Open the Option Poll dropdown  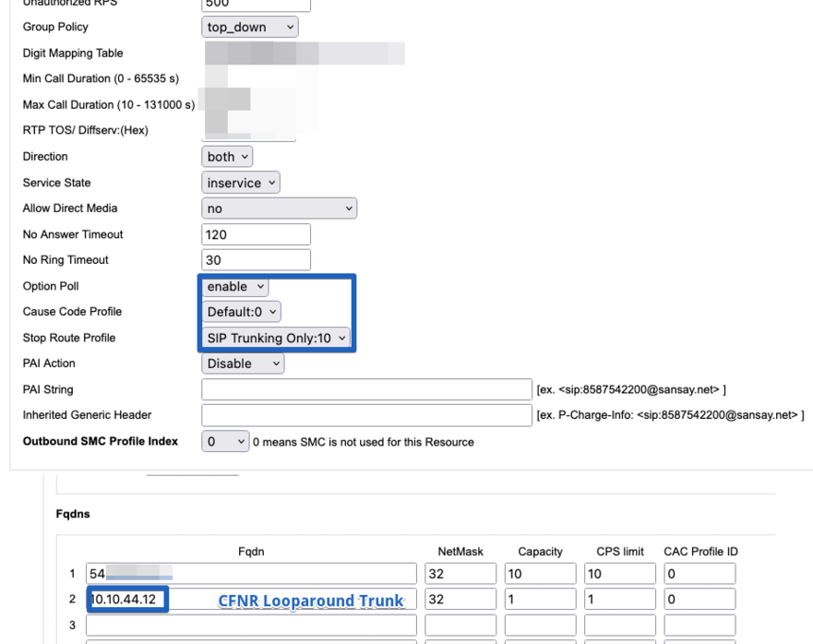tap(235, 287)
